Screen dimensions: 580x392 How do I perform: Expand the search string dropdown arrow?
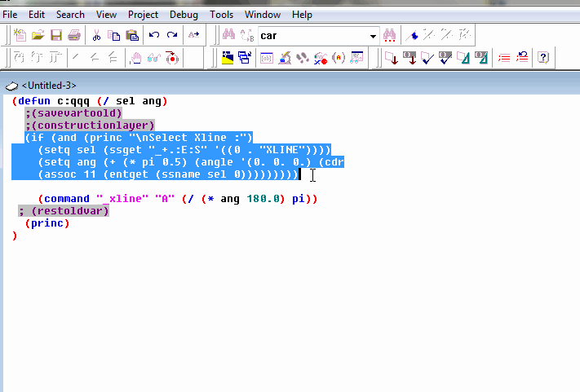[373, 36]
